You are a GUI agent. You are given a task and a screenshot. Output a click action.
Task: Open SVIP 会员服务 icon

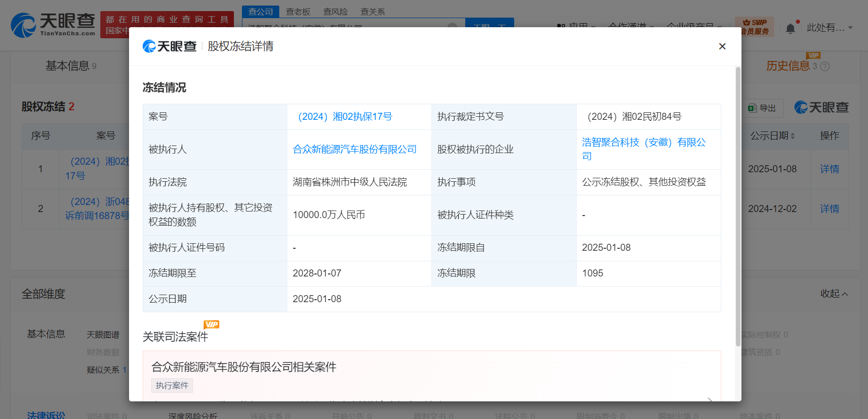[755, 27]
